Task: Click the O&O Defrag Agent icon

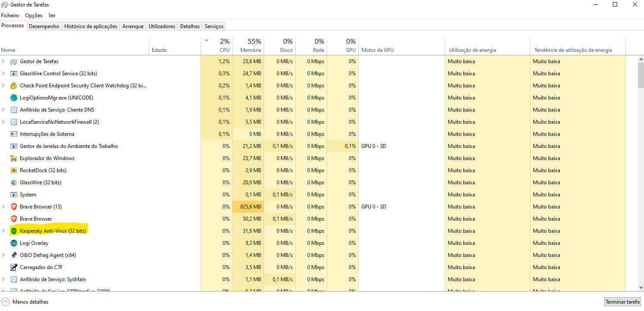Action: tap(13, 255)
